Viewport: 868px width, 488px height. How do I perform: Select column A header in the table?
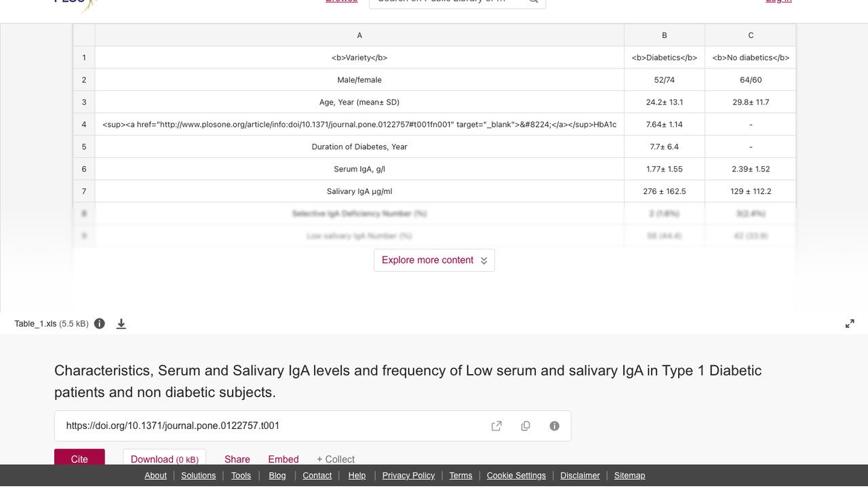359,35
